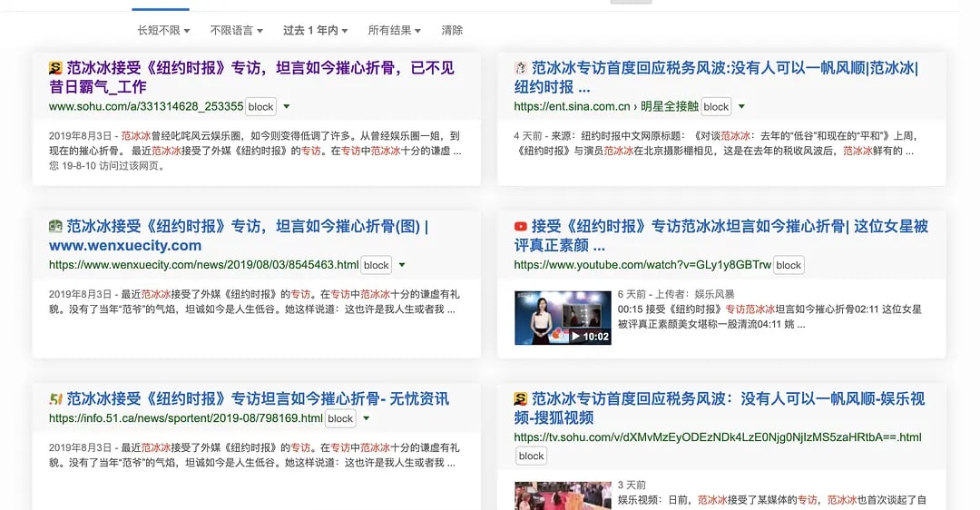Click the YouTube favicon icon
This screenshot has width=980, height=510.
click(521, 226)
